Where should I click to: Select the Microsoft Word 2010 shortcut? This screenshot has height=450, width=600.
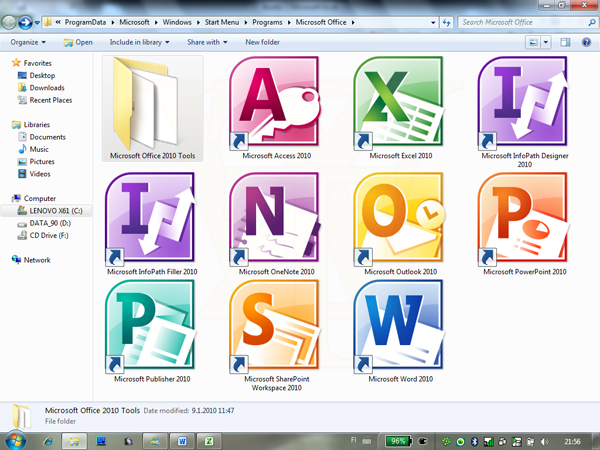(x=400, y=331)
